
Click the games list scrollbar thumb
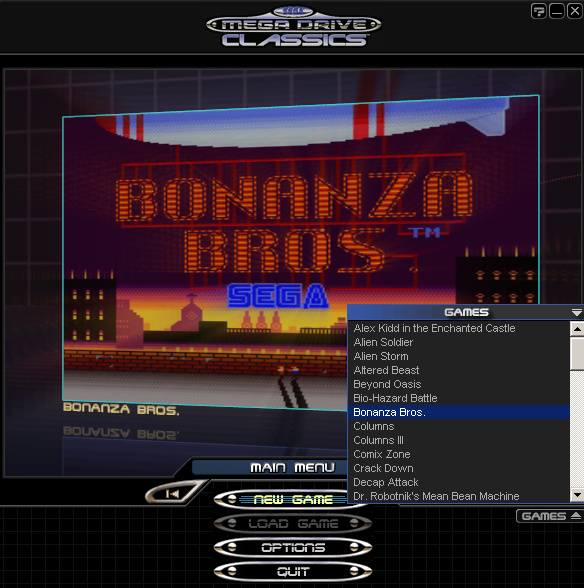tap(577, 353)
